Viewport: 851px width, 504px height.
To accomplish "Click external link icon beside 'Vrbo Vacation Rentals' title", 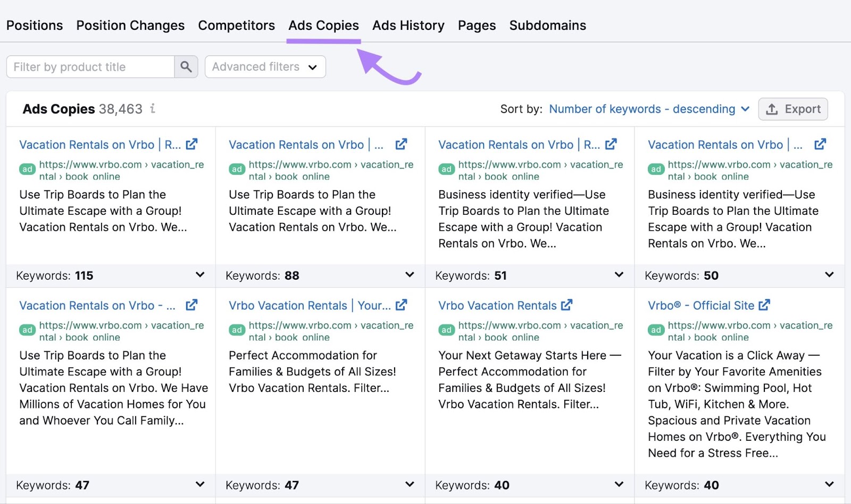I will pos(567,305).
